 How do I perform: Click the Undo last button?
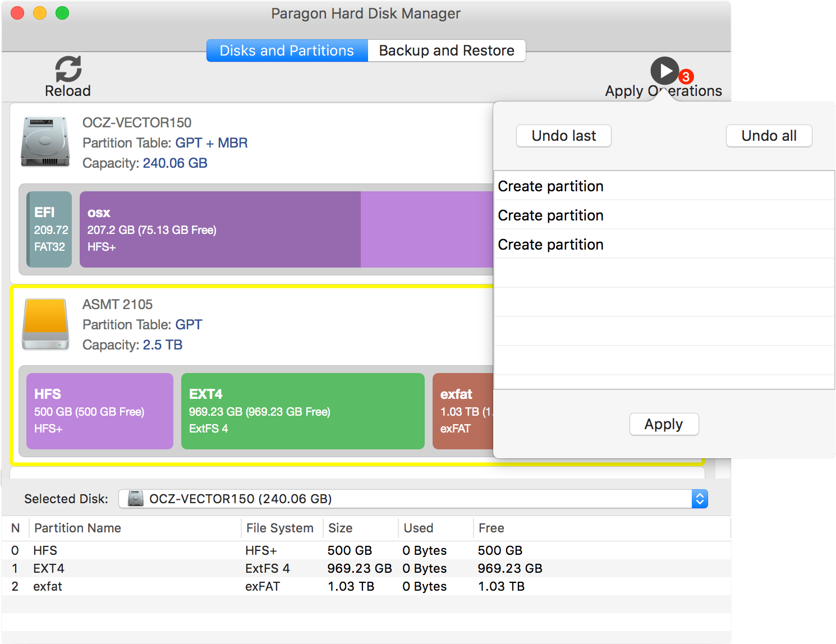click(x=563, y=136)
